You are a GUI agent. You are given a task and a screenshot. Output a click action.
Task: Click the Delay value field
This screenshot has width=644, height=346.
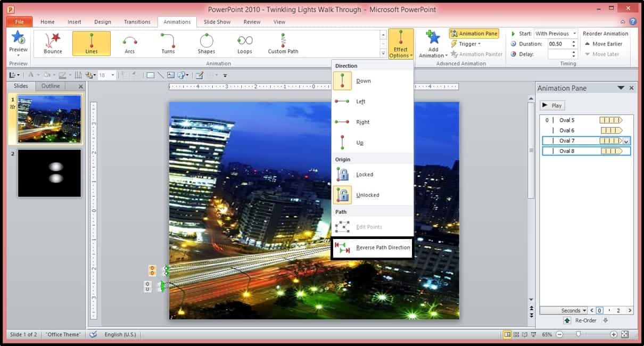558,54
